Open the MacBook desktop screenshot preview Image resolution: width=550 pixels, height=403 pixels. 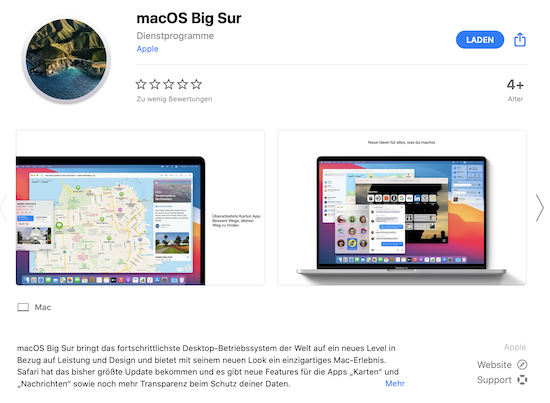(402, 208)
